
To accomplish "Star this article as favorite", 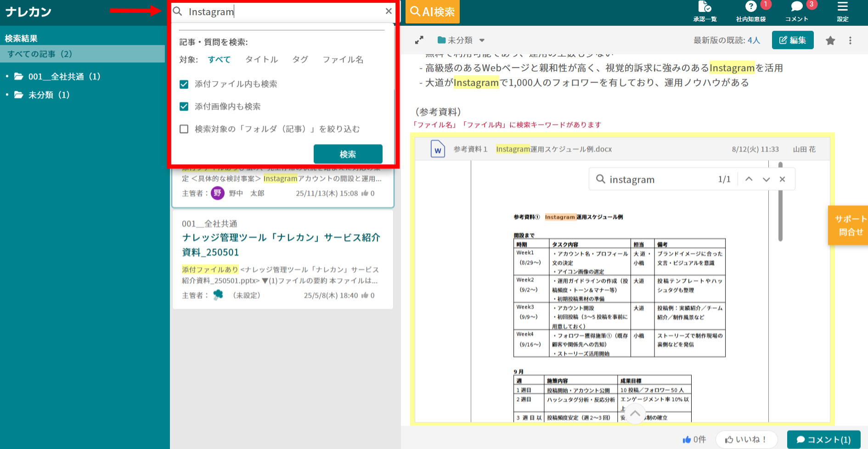I will pyautogui.click(x=830, y=40).
